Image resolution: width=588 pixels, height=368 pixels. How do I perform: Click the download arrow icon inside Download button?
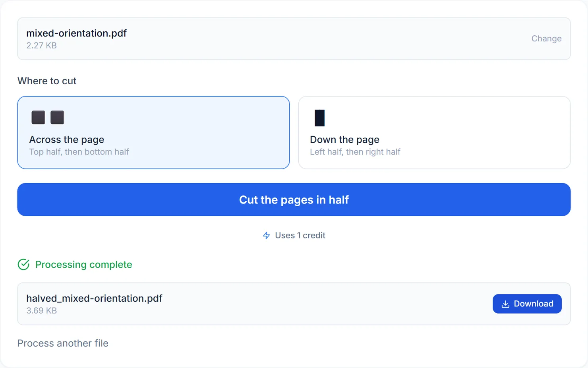[x=505, y=304]
